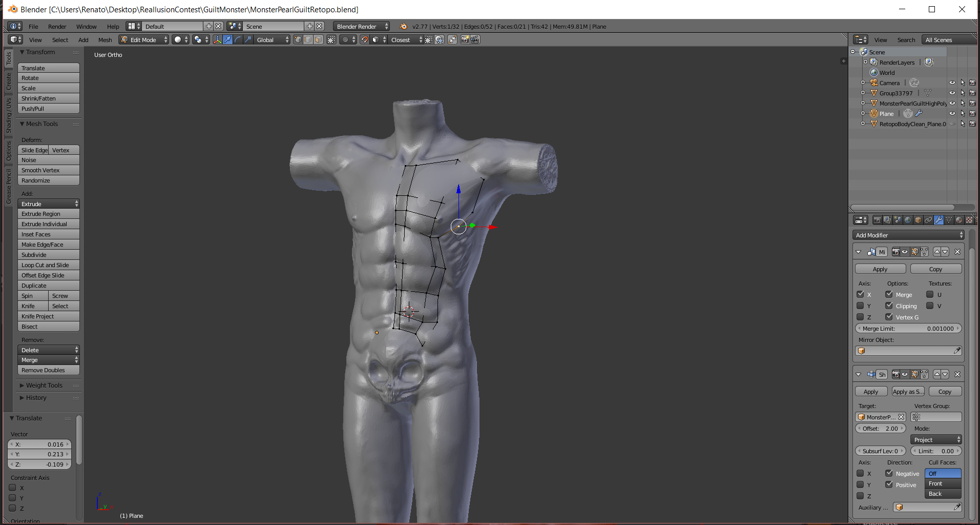The width and height of the screenshot is (980, 525).
Task: Open the Select menu in 3D view header
Action: point(60,39)
